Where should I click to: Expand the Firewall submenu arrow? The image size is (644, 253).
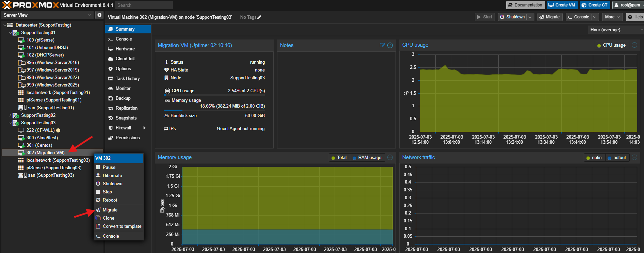145,128
